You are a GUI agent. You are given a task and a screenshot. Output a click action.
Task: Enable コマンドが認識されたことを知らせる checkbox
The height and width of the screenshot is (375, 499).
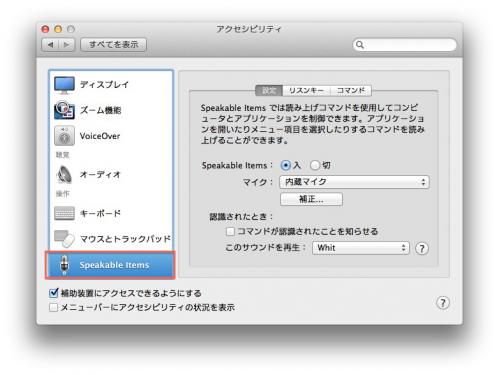point(230,231)
